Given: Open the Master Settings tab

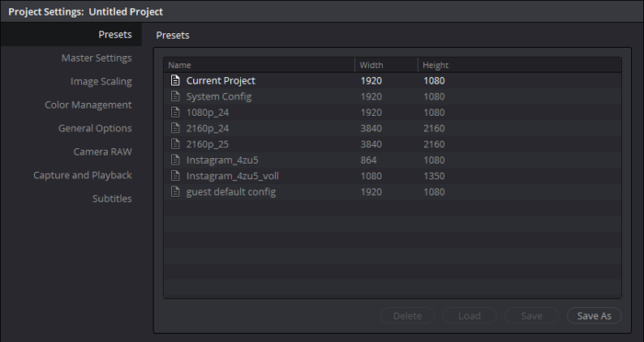Looking at the screenshot, I should point(97,58).
